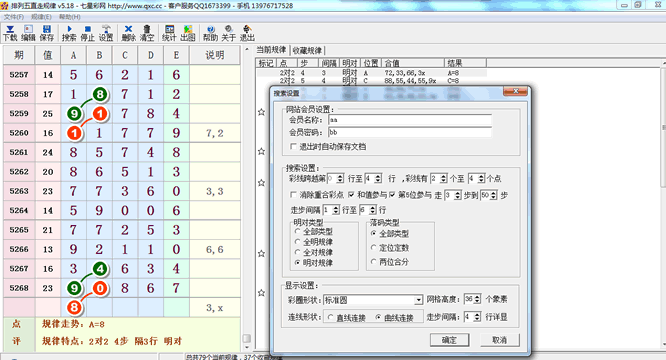This screenshot has height=360, width=666.
Task: Click the 会员密码 input field
Action: point(410,132)
